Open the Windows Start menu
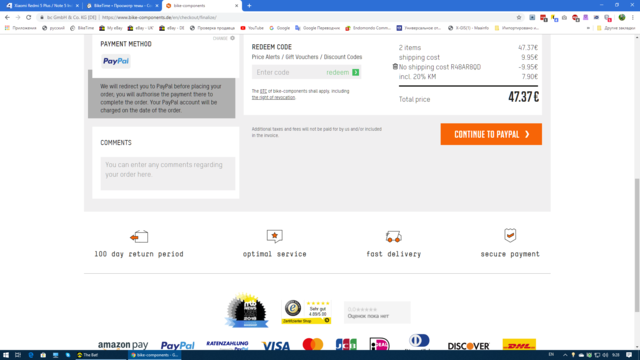The height and width of the screenshot is (360, 640). (6, 355)
